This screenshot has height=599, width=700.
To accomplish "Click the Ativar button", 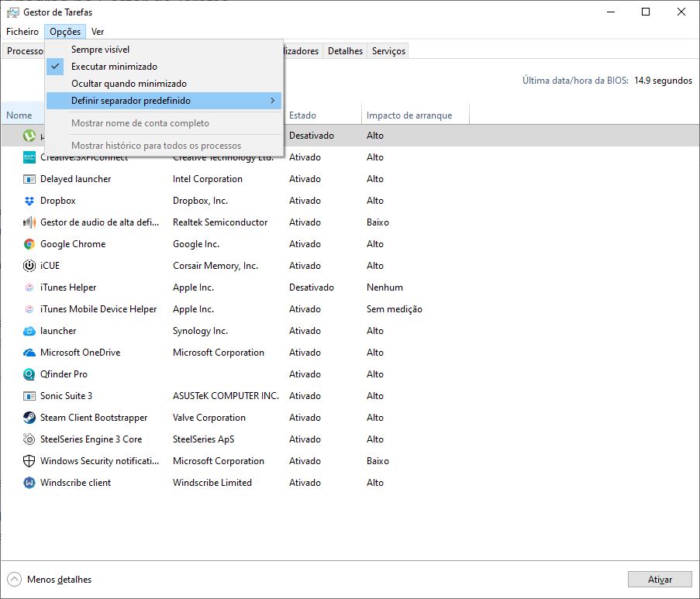I will point(660,580).
